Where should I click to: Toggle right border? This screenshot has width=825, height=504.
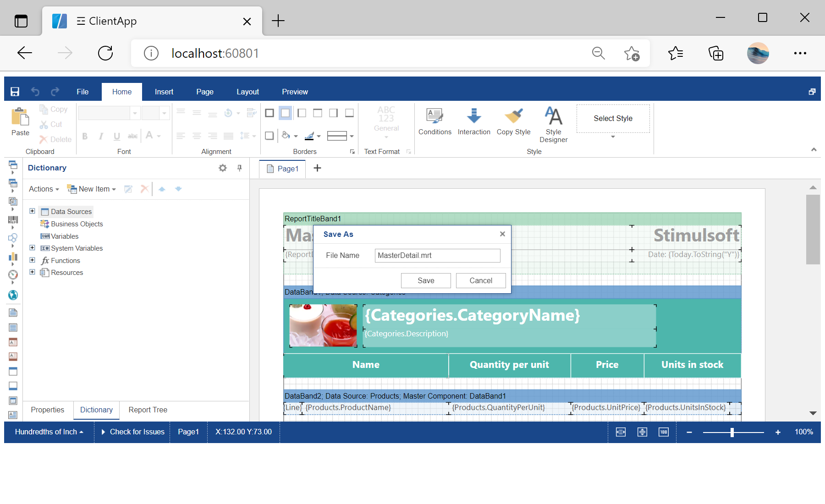point(333,113)
